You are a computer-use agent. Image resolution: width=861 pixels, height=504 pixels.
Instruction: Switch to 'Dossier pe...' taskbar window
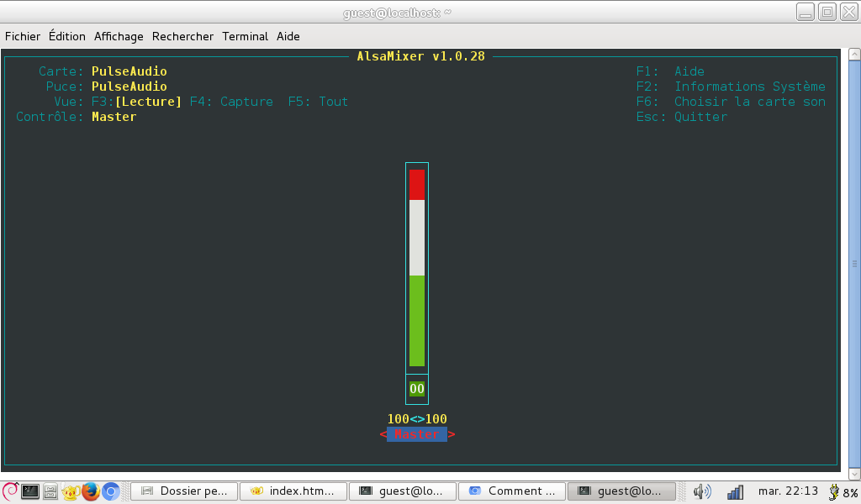(184, 491)
